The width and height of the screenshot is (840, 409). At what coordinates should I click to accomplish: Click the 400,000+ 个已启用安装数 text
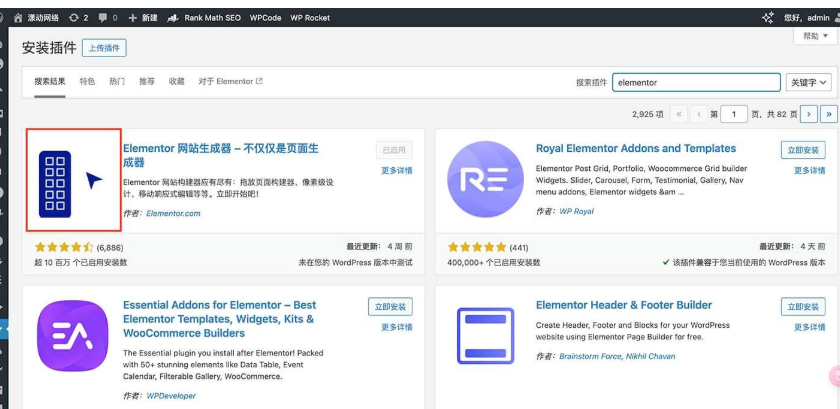click(x=493, y=263)
